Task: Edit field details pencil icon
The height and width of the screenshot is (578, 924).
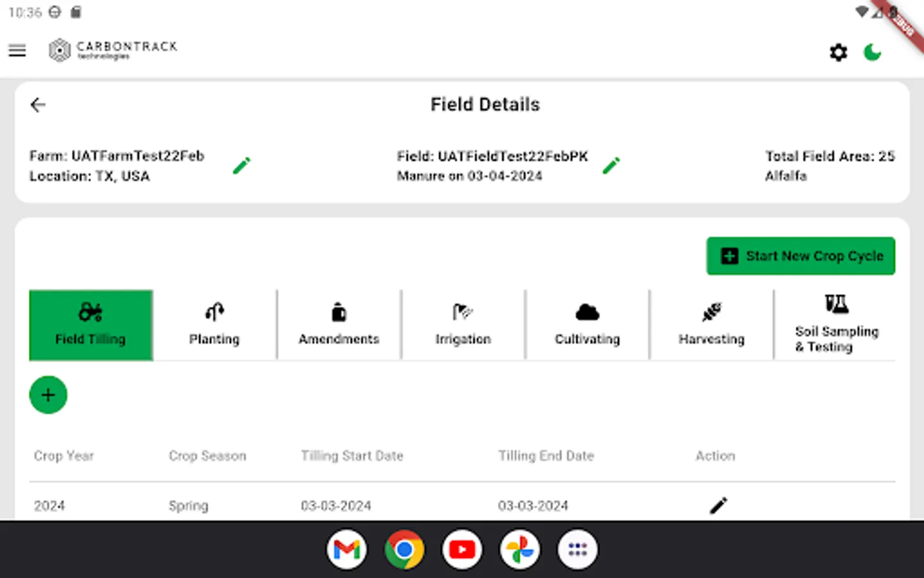Action: point(611,166)
